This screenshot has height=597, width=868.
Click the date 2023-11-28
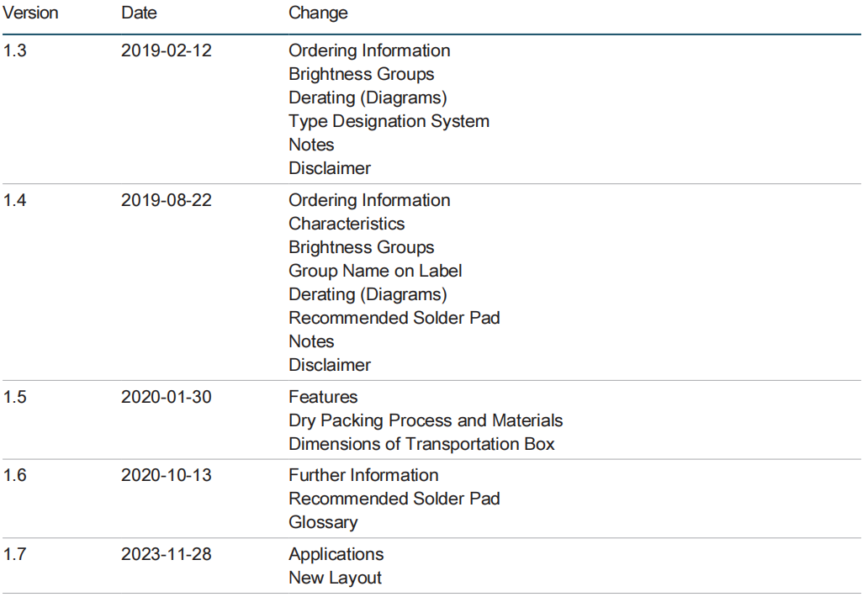click(x=166, y=554)
